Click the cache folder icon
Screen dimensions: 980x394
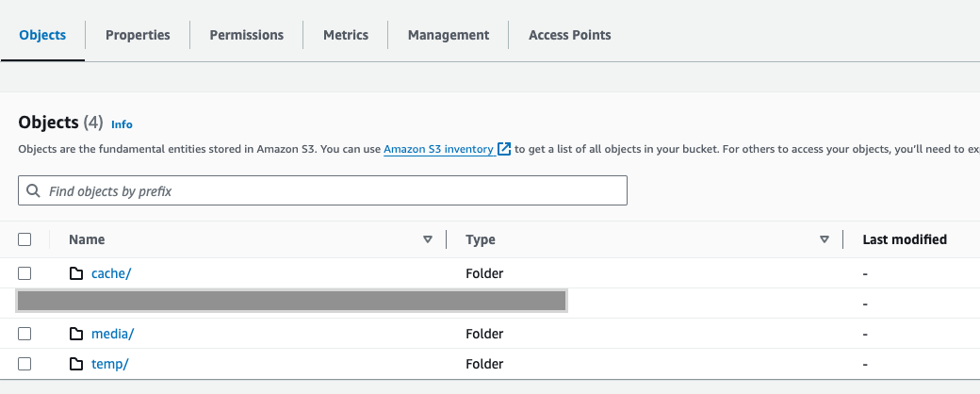point(76,273)
